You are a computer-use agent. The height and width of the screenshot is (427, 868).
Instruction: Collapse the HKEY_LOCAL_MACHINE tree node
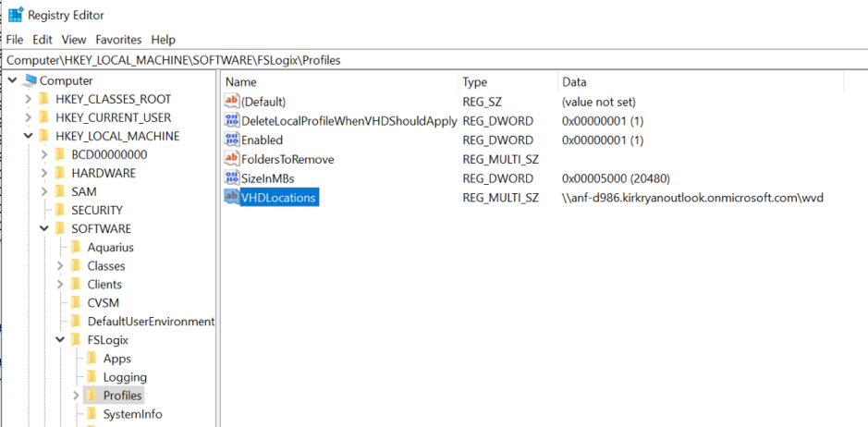pos(27,137)
